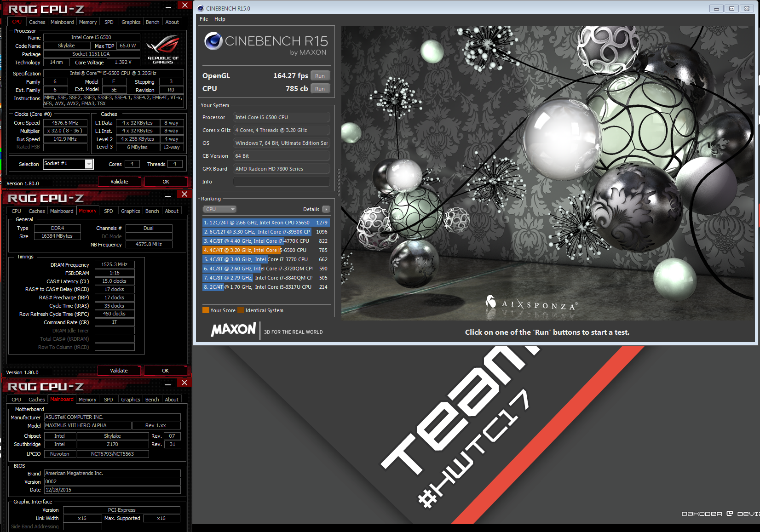
Task: Click the Core Speed value 4576.6 MHz
Action: coord(65,123)
